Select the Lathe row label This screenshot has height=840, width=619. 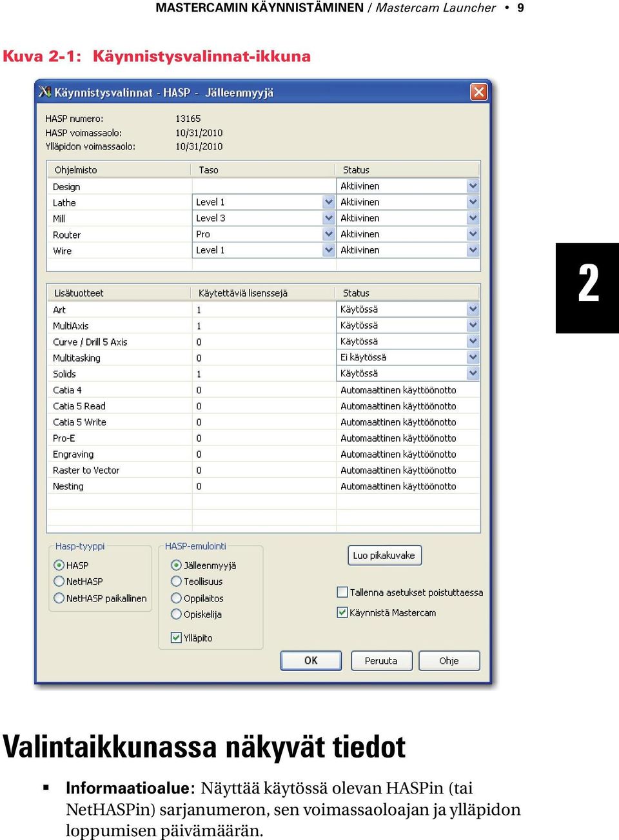pos(64,202)
